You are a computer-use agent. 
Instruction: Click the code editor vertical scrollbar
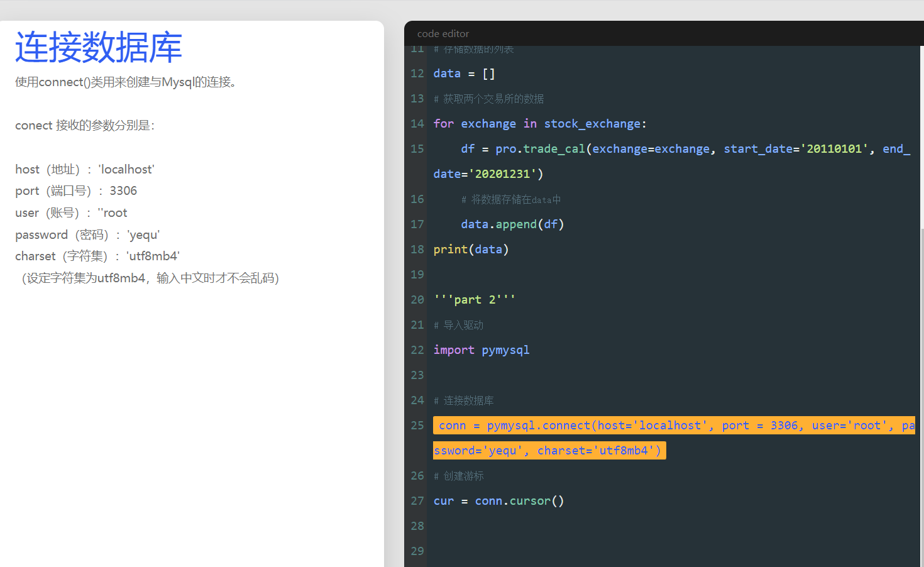click(921, 397)
